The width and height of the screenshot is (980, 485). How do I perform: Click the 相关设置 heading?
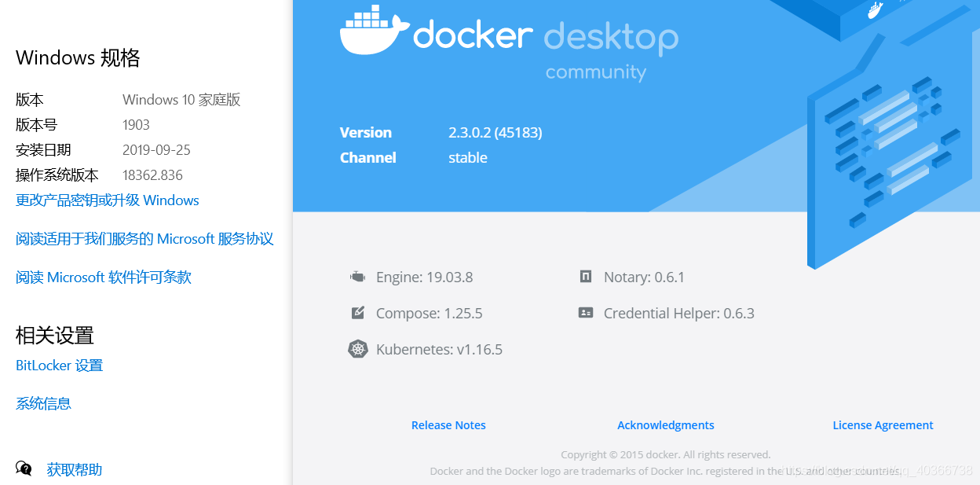pos(55,336)
